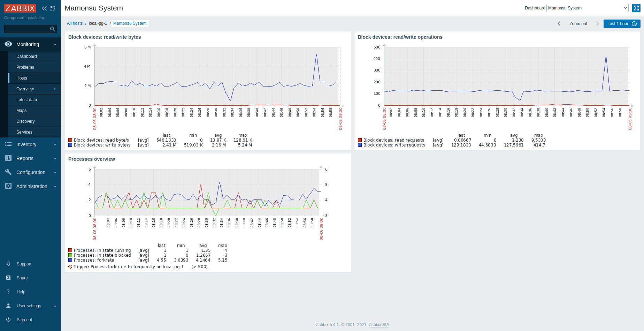Collapse the sidebar with double-chevron icon
Image resolution: width=644 pixels, height=331 pixels.
click(44, 8)
